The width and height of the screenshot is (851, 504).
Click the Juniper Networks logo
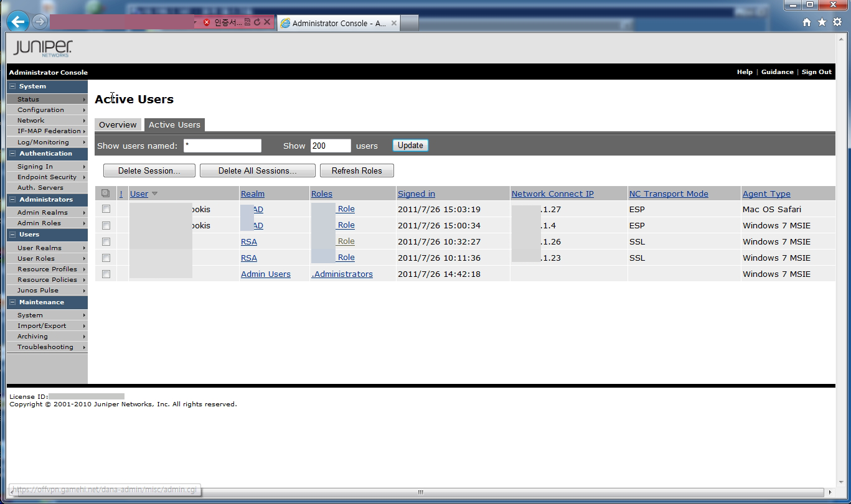coord(42,48)
